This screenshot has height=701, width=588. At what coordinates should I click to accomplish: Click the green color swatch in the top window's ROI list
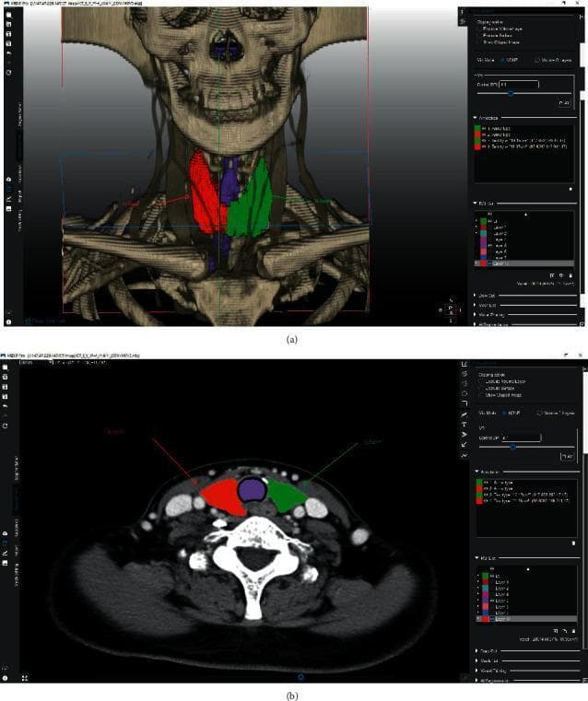pyautogui.click(x=483, y=221)
